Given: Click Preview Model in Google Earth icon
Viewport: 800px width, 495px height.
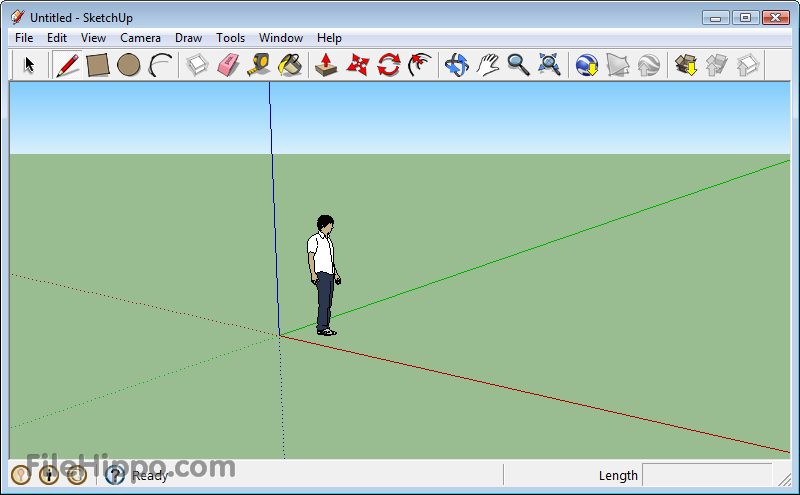Looking at the screenshot, I should 648,65.
